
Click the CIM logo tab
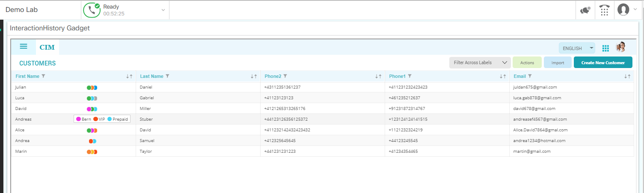[x=47, y=48]
